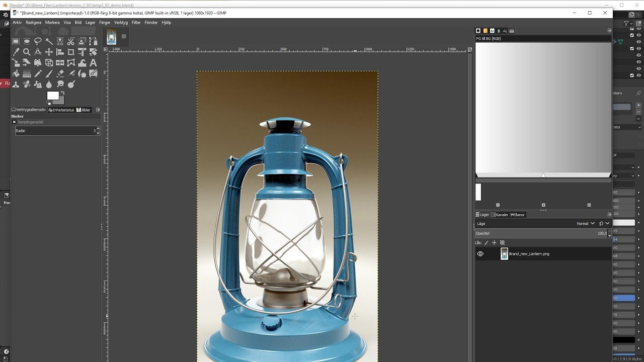Image resolution: width=644 pixels, height=362 pixels.
Task: Select the Dodge/Burn tool
Action: (71, 84)
